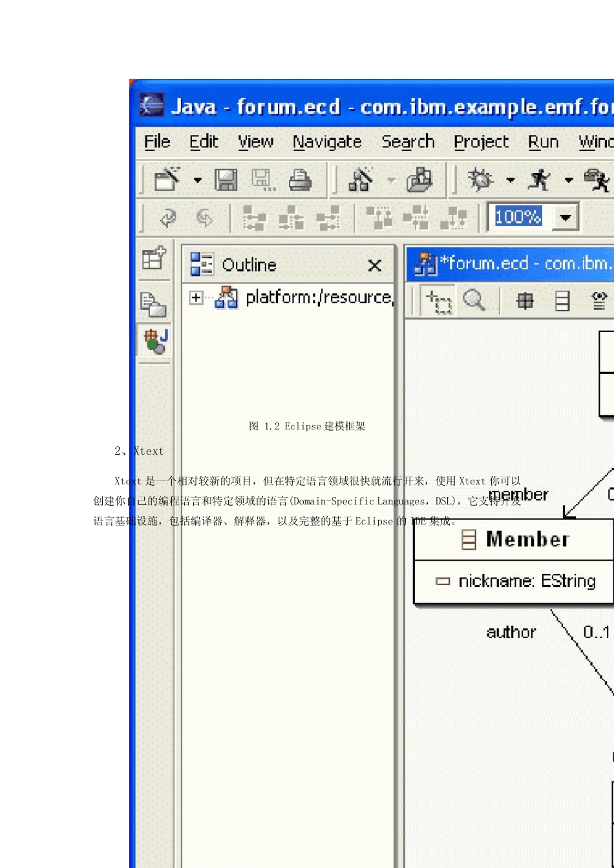Click the New wizard icon
The height and width of the screenshot is (868, 614).
pyautogui.click(x=167, y=180)
